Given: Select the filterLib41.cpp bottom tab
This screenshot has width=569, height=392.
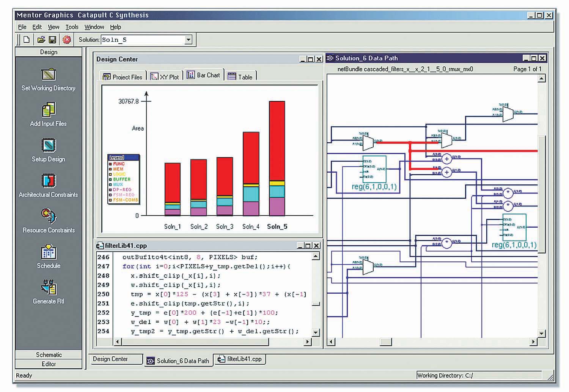Looking at the screenshot, I should [x=240, y=359].
